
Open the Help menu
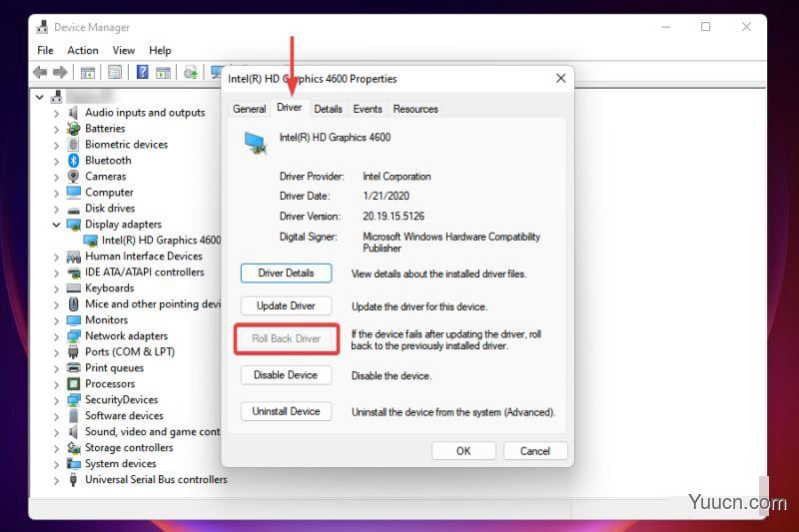(160, 50)
